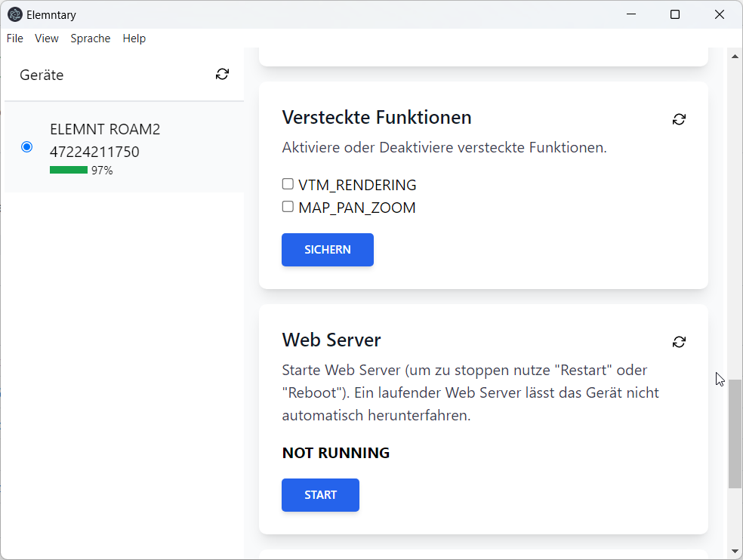Select the ELEMNT ROAM2 radio button
The width and height of the screenshot is (743, 560).
[x=27, y=146]
